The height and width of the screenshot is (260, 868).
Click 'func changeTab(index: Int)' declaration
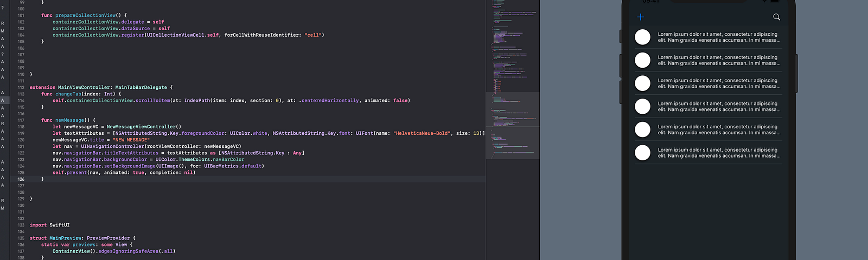[x=80, y=94]
